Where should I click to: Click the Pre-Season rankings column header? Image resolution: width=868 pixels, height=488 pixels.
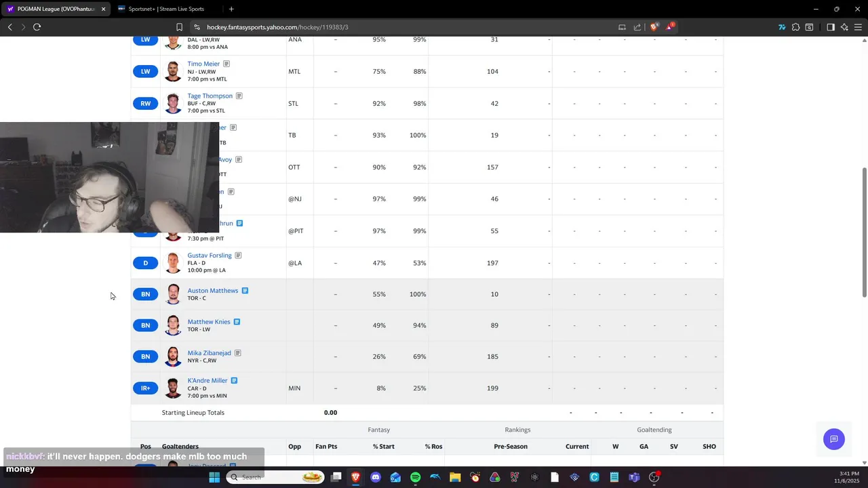pyautogui.click(x=511, y=447)
